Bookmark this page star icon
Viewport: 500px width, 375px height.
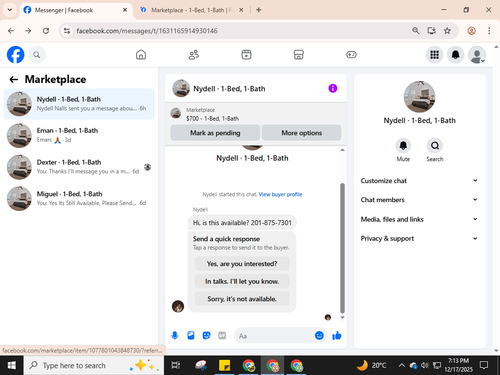pyautogui.click(x=447, y=31)
